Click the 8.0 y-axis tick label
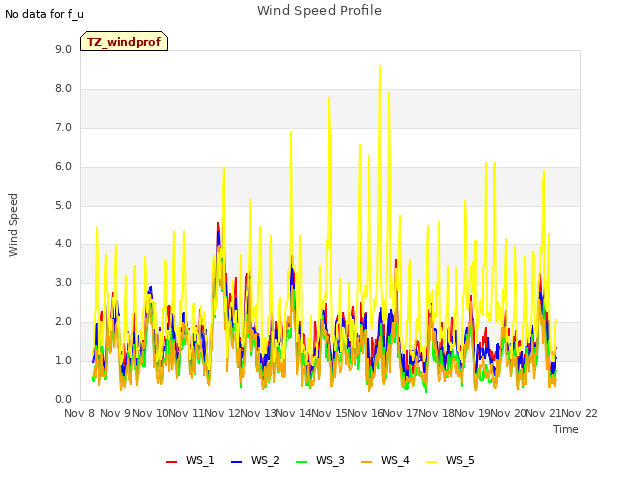Screen dimensions: 640x480 (63, 89)
